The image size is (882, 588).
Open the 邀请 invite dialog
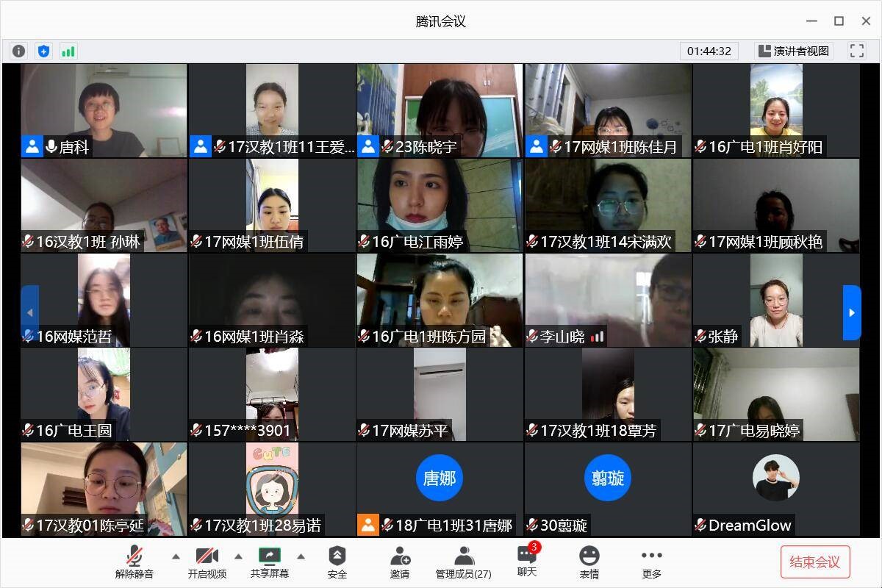point(400,562)
